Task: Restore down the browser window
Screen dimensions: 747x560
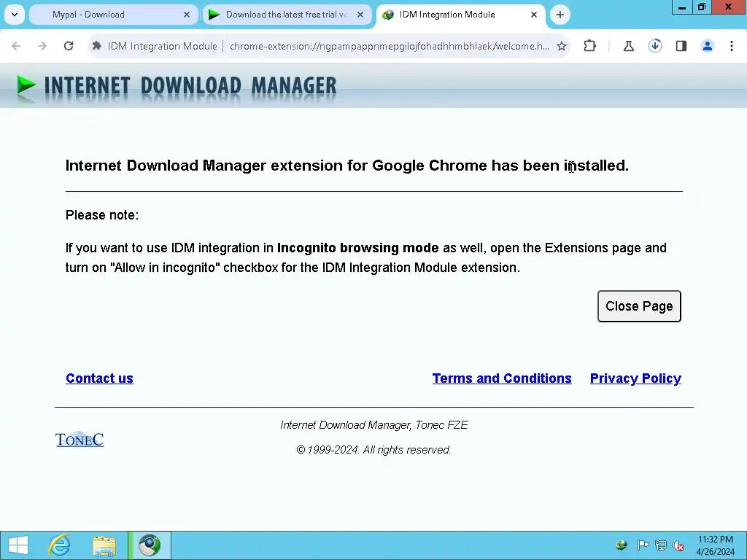Action: pyautogui.click(x=702, y=7)
